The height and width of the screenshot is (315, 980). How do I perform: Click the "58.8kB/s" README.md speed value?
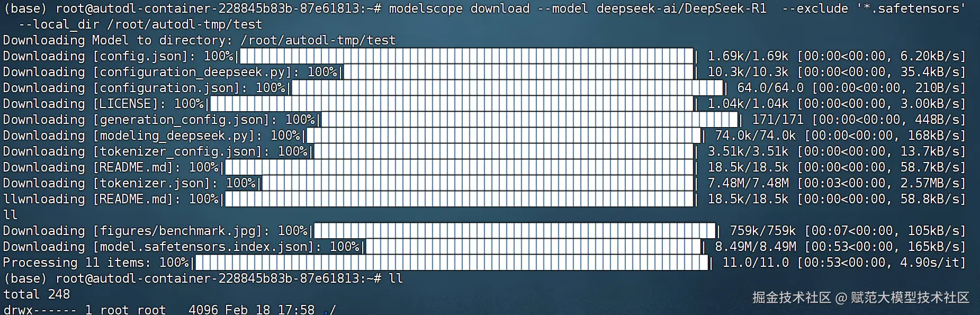(930, 199)
